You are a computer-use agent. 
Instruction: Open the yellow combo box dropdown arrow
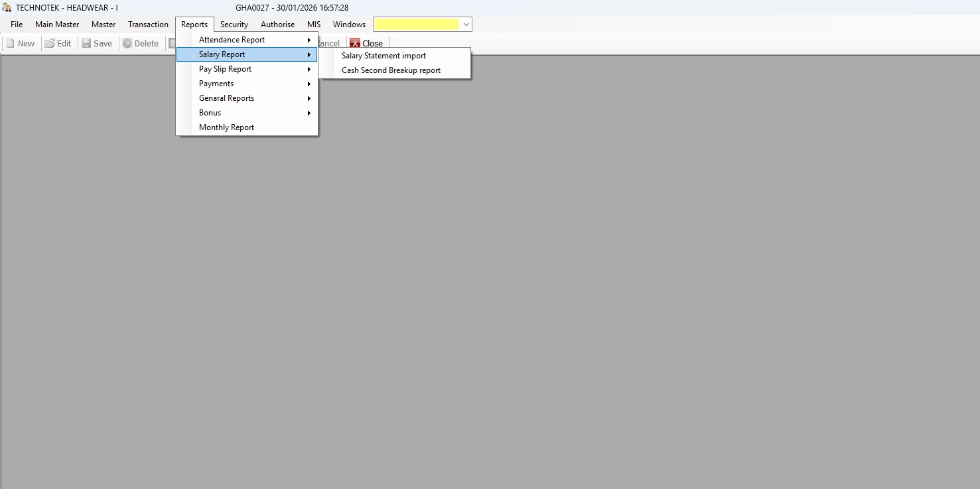click(466, 25)
